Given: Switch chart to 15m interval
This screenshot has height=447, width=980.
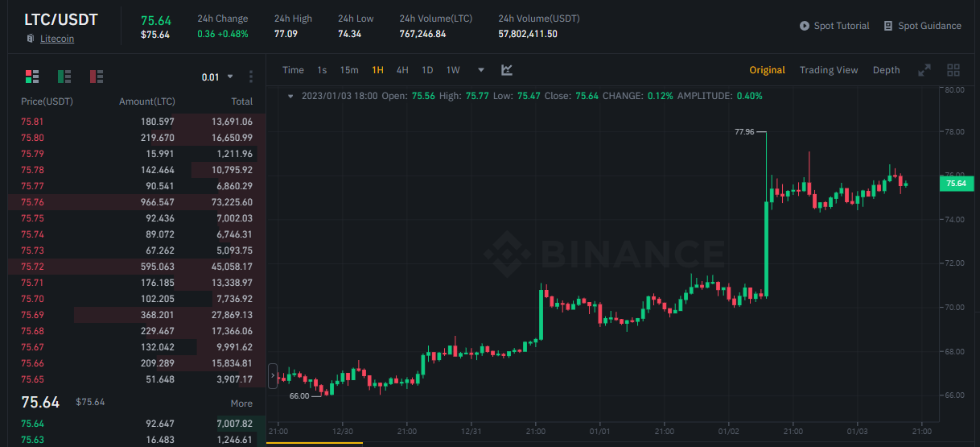Looking at the screenshot, I should pos(349,70).
